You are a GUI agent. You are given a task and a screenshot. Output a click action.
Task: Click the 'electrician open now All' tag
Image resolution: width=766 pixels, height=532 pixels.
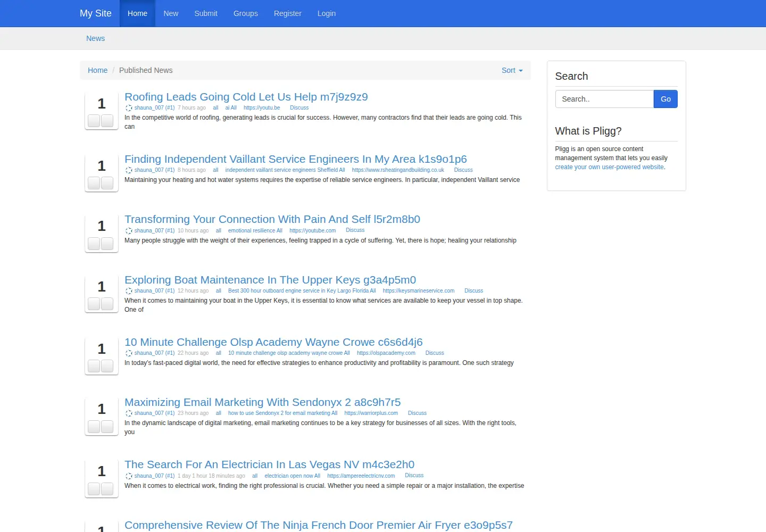(x=293, y=476)
